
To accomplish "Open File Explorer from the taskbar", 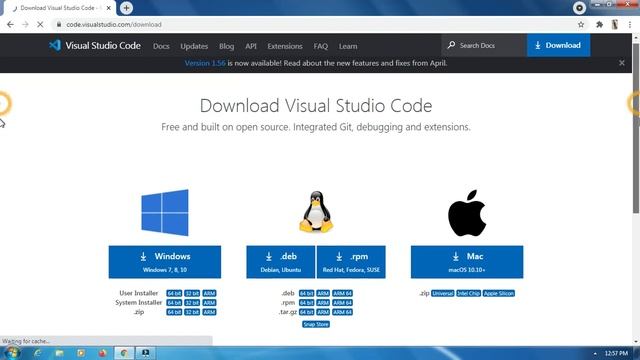I will tap(59, 353).
